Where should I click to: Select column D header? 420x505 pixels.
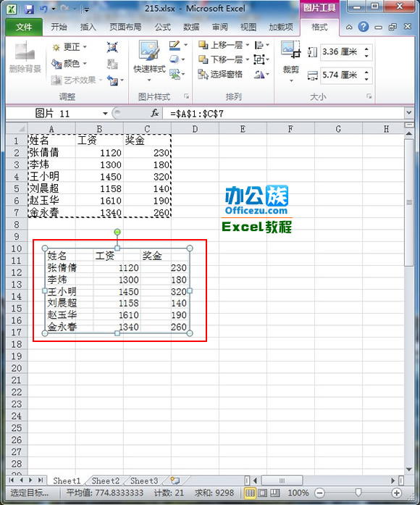pos(195,129)
